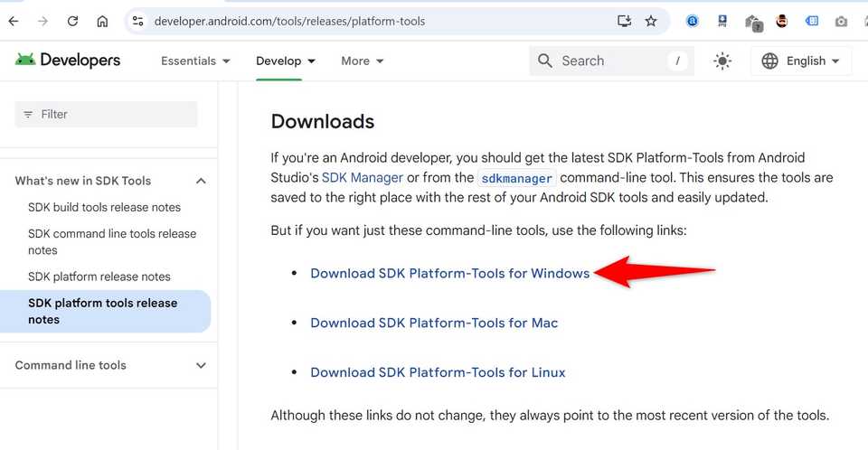The image size is (868, 450).
Task: Select SDK build tools release notes
Action: [x=104, y=207]
